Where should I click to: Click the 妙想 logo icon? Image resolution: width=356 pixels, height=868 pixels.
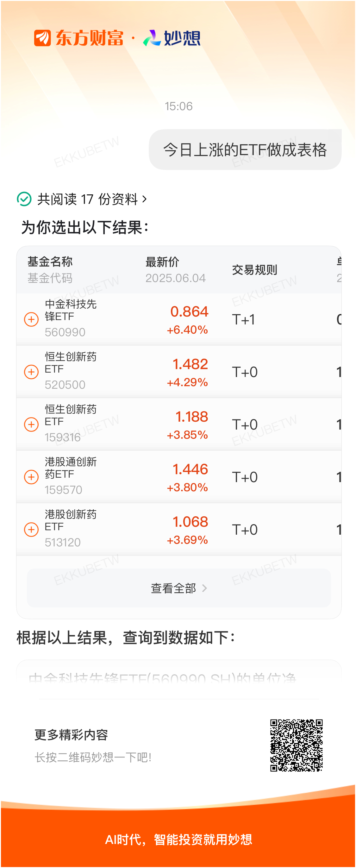[x=152, y=38]
